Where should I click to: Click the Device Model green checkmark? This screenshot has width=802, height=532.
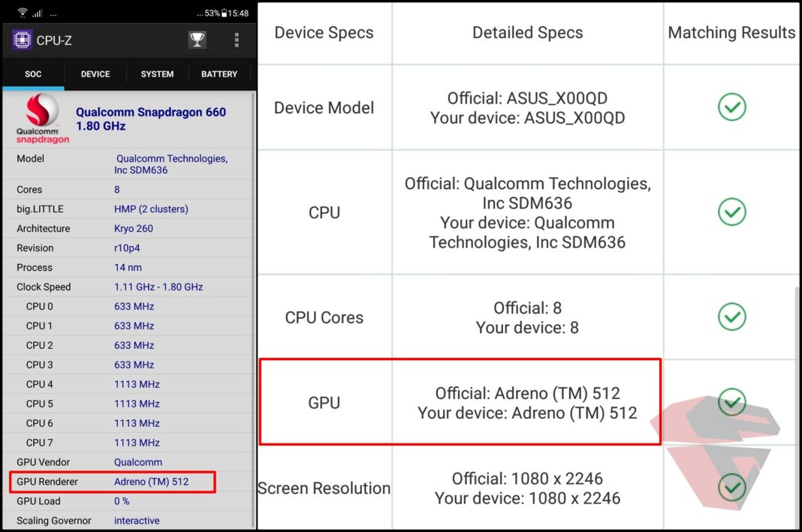[731, 107]
